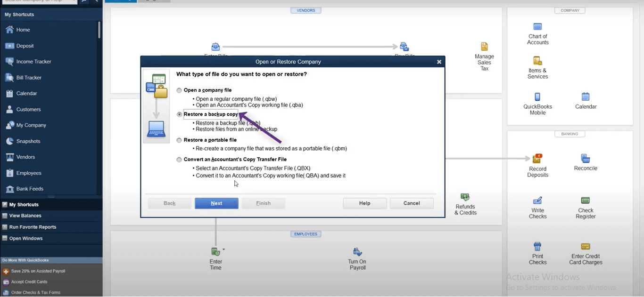This screenshot has width=644, height=297.
Task: Select the 'Open a company file' option
Action: pyautogui.click(x=179, y=90)
